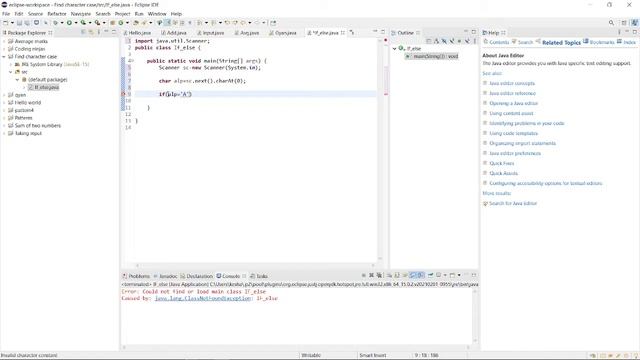Image resolution: width=640 pixels, height=360 pixels.
Task: Click java.lang.ClassNotFoundException link in Console
Action: click(x=203, y=298)
